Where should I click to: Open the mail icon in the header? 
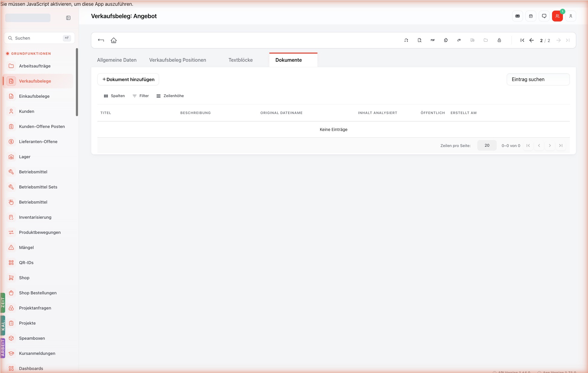coord(518,16)
